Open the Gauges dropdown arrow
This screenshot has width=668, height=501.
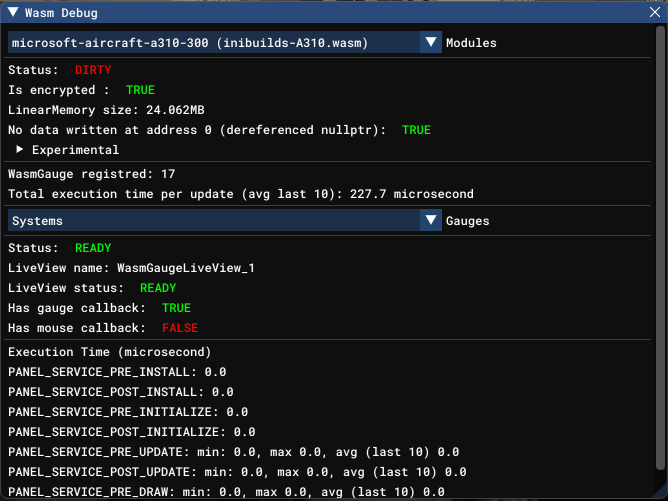coord(430,220)
